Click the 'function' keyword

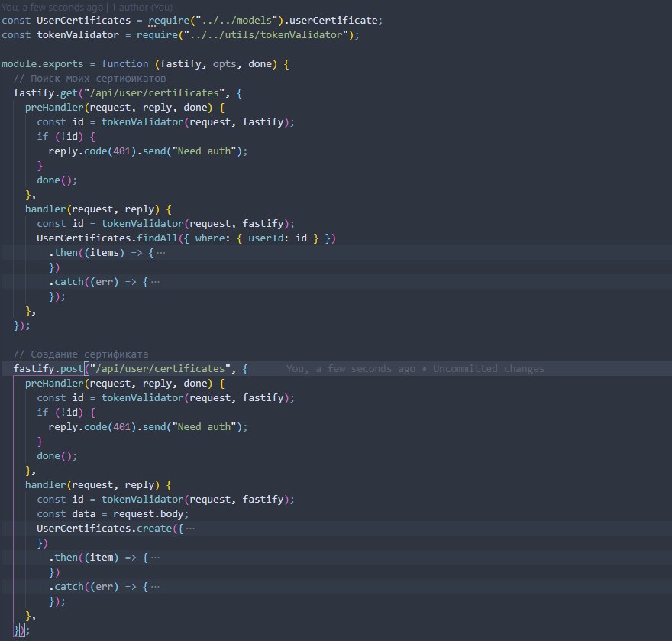pos(124,64)
